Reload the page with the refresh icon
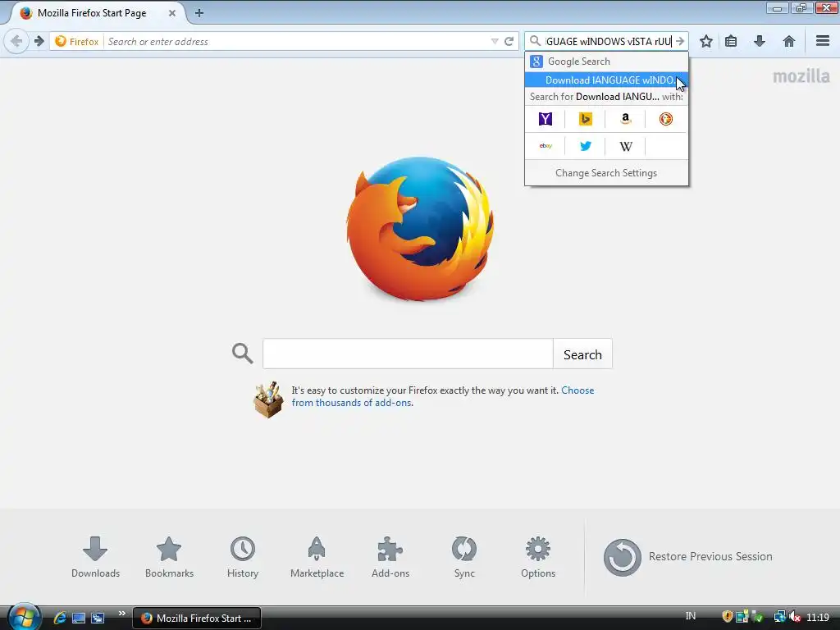Viewport: 840px width, 630px height. [509, 41]
